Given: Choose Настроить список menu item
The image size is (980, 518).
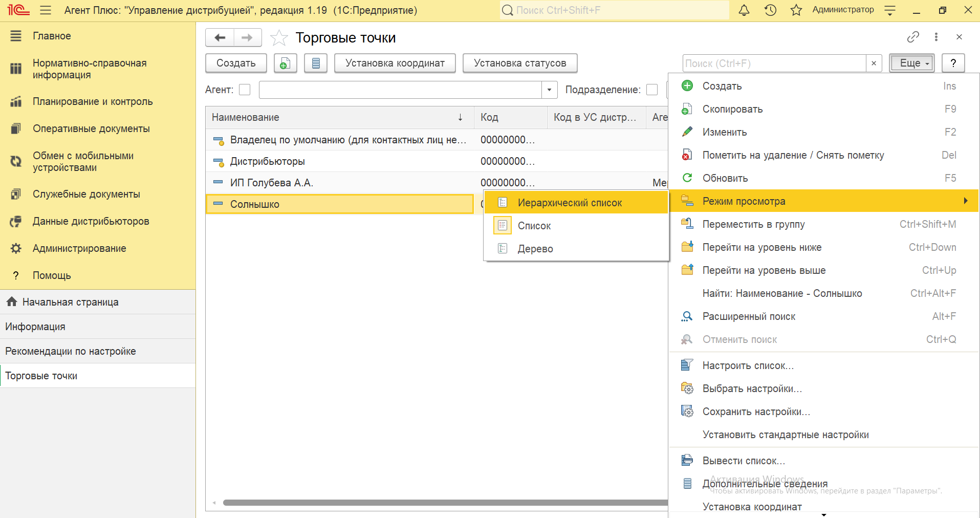Looking at the screenshot, I should tap(824, 365).
